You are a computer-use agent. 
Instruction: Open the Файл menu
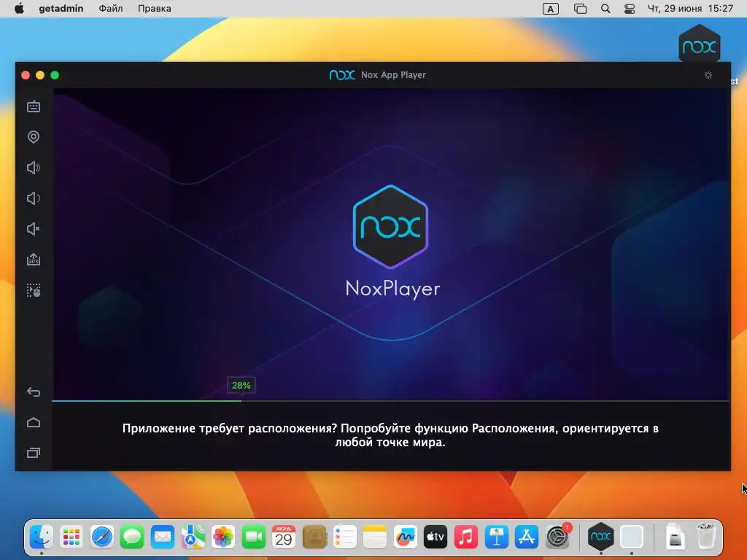[x=111, y=9]
